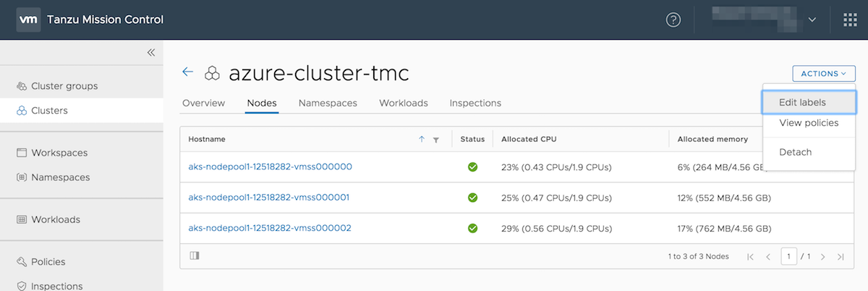The width and height of the screenshot is (868, 291).
Task: Click the VMware vm logo
Action: pyautogui.click(x=27, y=20)
